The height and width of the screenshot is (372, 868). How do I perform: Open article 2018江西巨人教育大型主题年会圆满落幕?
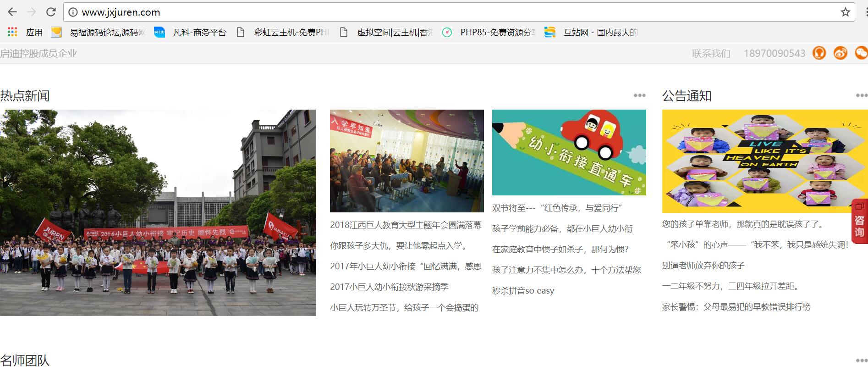click(x=406, y=225)
